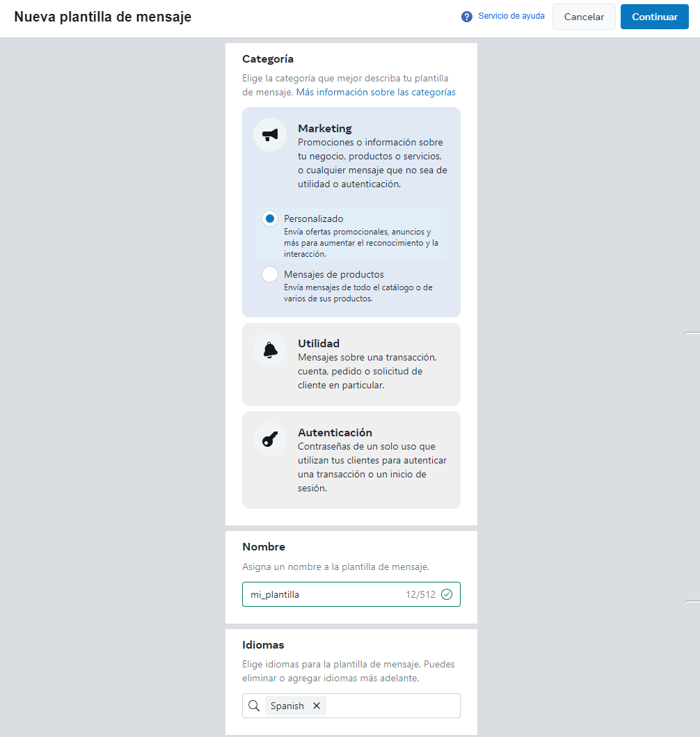Select the Mensajes de productos radio option
Viewport: 700px width, 737px height.
pyautogui.click(x=270, y=274)
